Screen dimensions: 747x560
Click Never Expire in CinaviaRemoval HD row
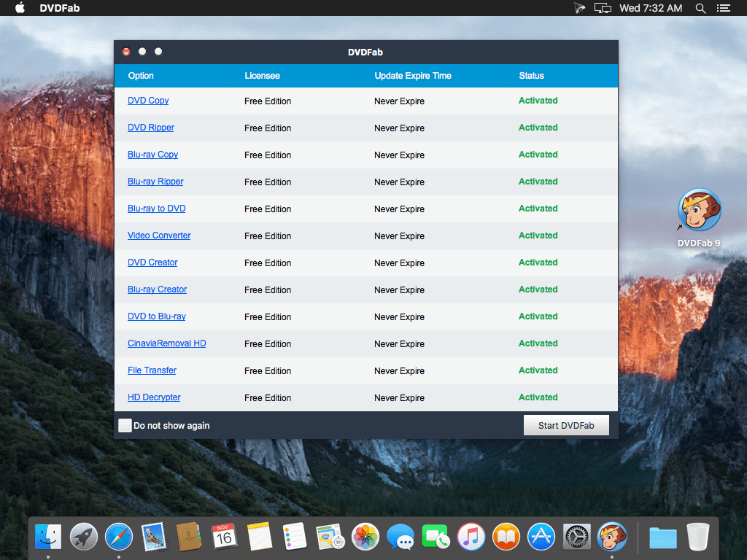pyautogui.click(x=399, y=344)
